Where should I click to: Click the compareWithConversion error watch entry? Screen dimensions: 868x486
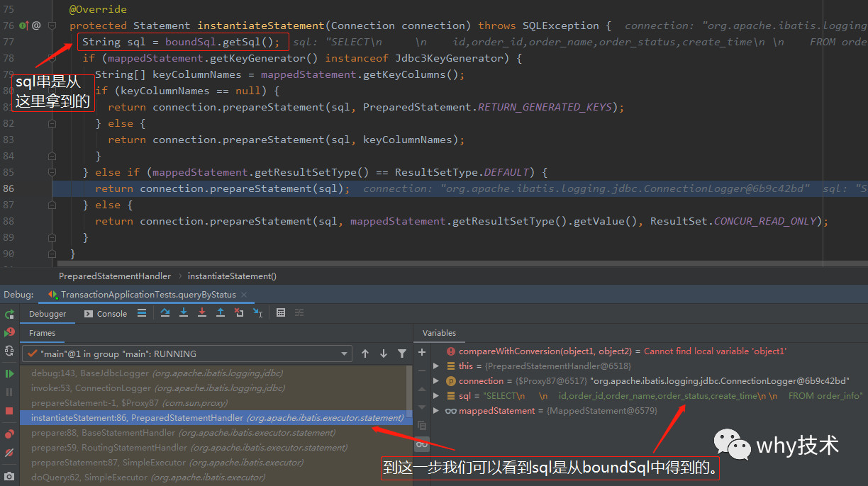pyautogui.click(x=623, y=351)
